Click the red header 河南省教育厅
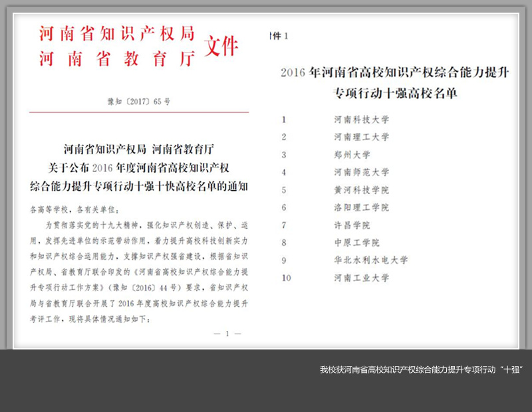Viewport: 532px width, 412px height. (116, 58)
